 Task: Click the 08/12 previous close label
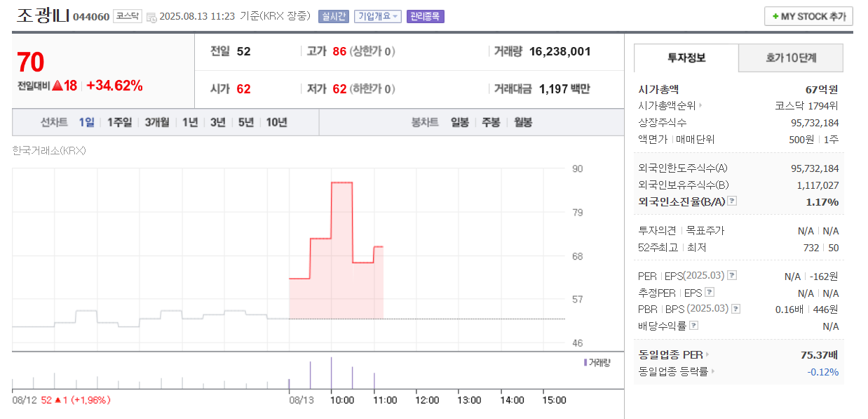tap(61, 400)
